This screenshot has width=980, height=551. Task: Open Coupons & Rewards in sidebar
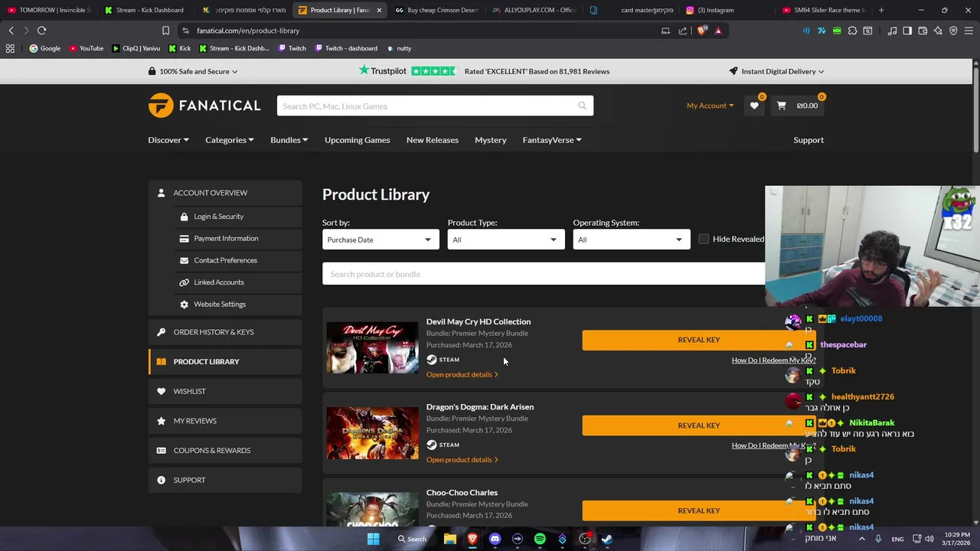[225, 450]
